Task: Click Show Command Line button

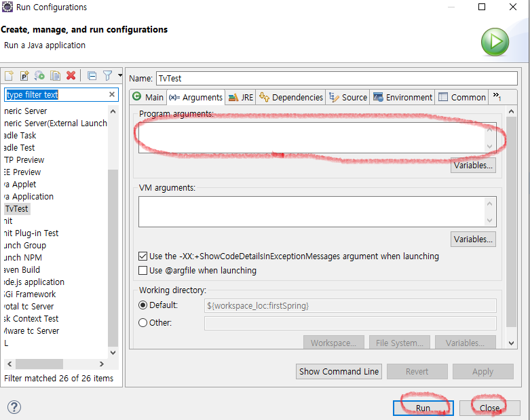Action: coord(339,371)
